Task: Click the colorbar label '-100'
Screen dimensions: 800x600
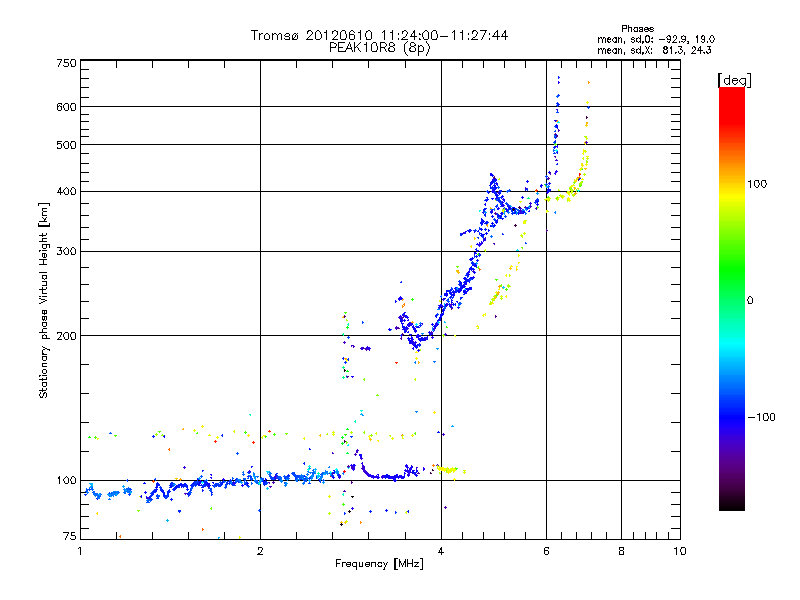Action: (x=762, y=417)
